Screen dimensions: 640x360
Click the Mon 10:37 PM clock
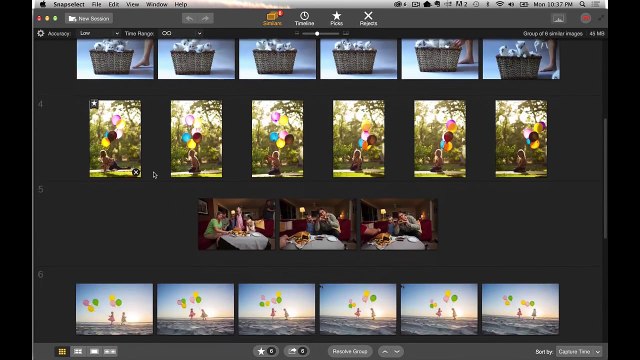[x=553, y=4]
